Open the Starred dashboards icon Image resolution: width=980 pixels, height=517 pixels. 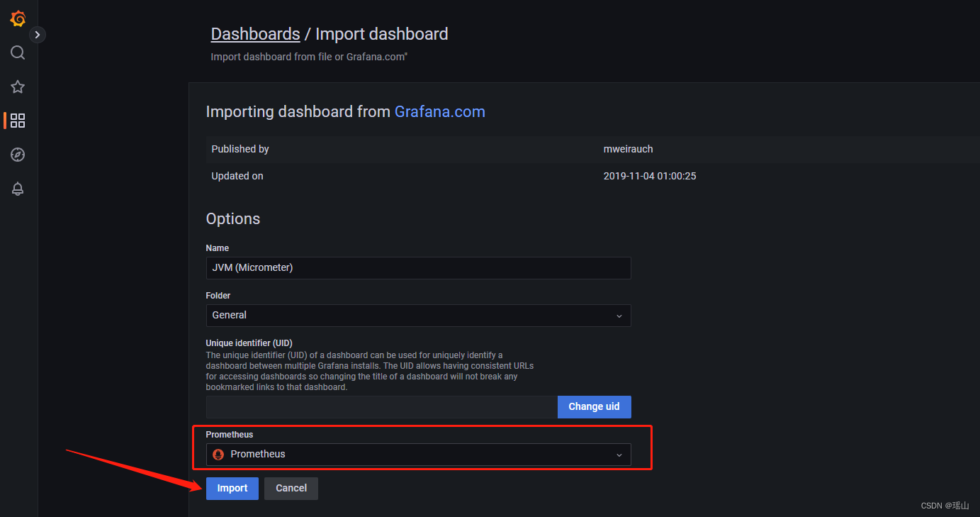click(18, 87)
